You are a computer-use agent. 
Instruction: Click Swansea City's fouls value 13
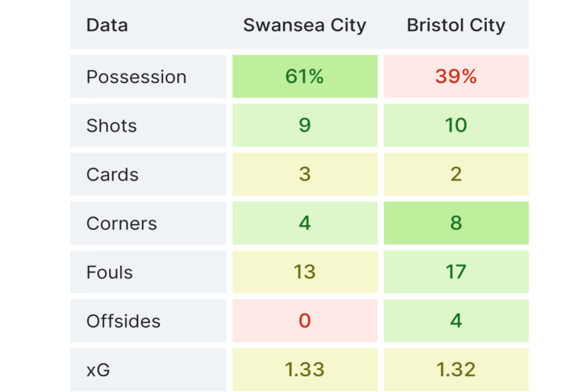click(304, 272)
